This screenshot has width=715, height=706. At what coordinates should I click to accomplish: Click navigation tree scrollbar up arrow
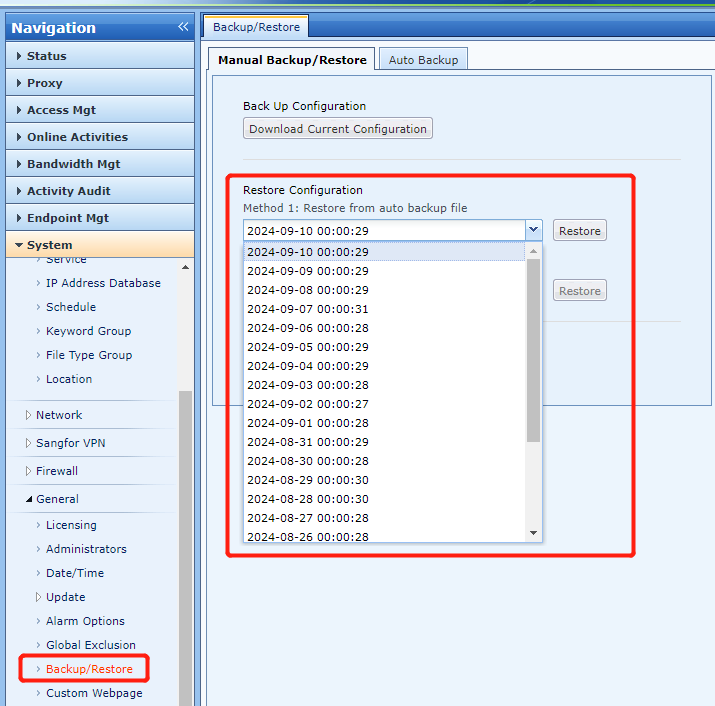pos(185,267)
